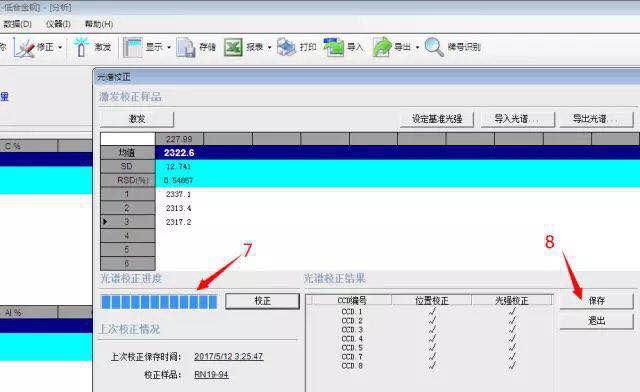640x392 pixels.
Task: Click the 校正 calibrate button
Action: [x=262, y=301]
